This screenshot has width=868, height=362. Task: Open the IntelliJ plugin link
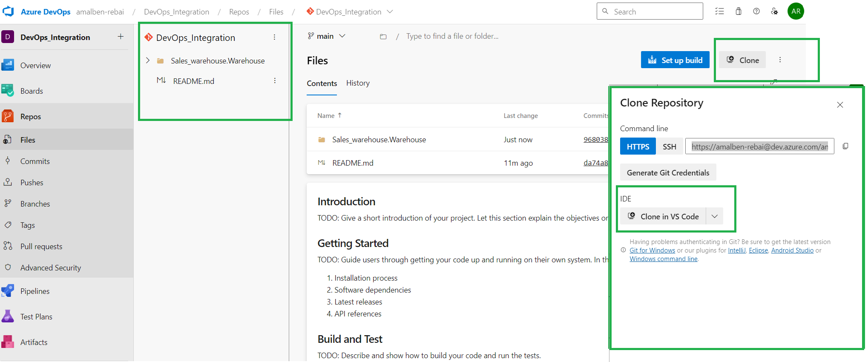tap(736, 250)
